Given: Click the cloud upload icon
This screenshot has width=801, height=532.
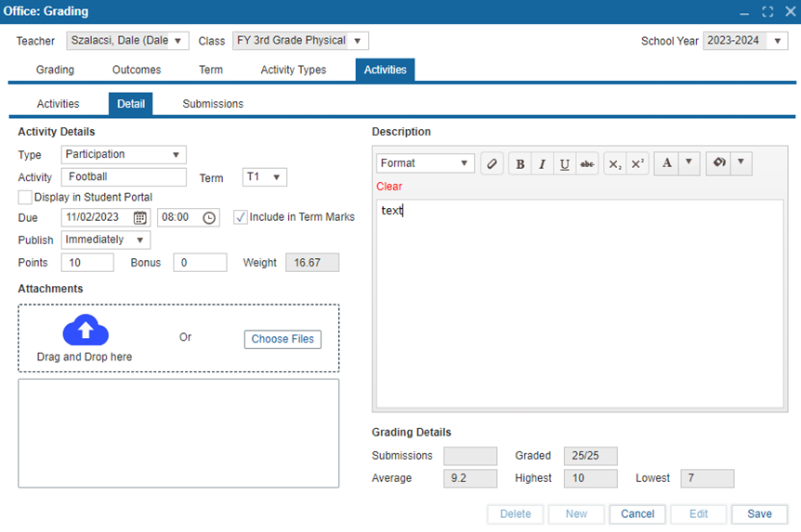Looking at the screenshot, I should coord(85,331).
